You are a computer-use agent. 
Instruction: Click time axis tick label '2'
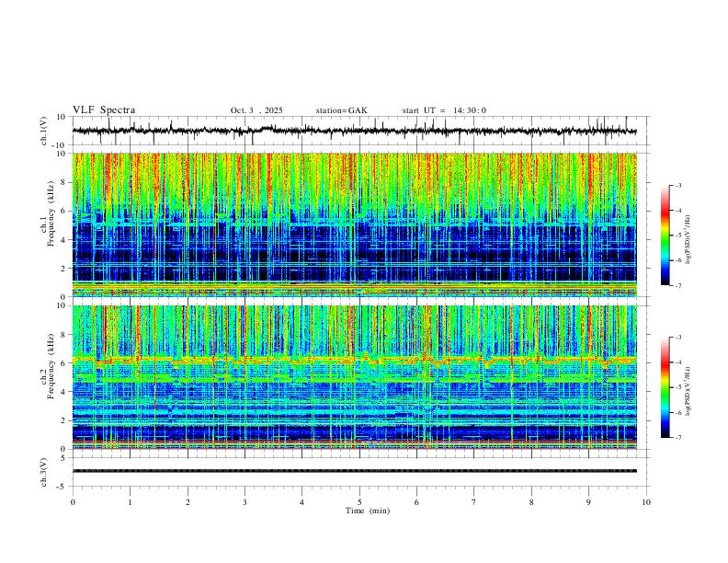pyautogui.click(x=188, y=502)
